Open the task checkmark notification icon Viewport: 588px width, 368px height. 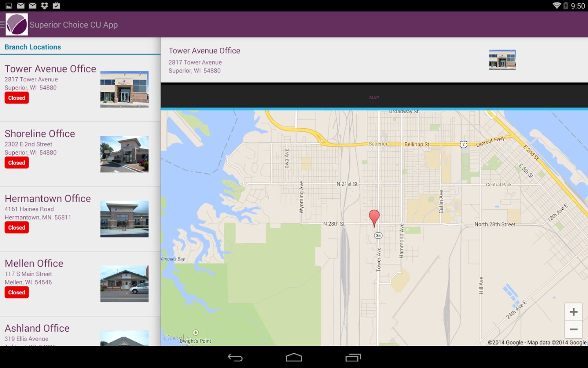(x=57, y=6)
